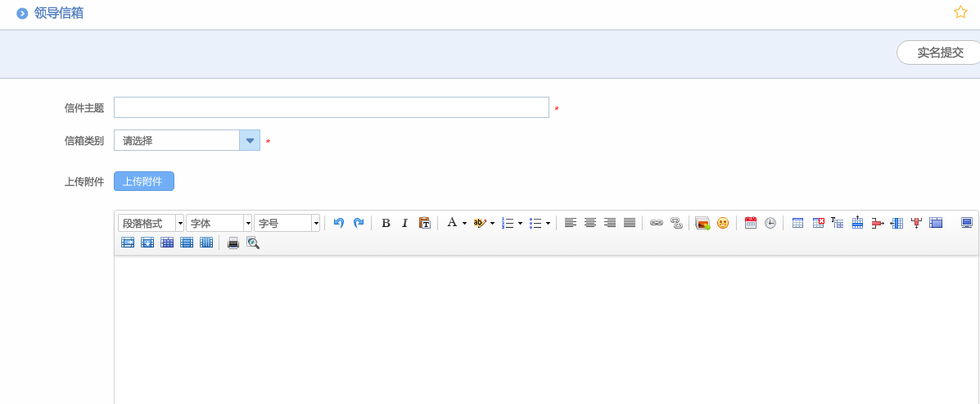The height and width of the screenshot is (404, 980).
Task: Insert date using the calendar icon
Action: 751,223
